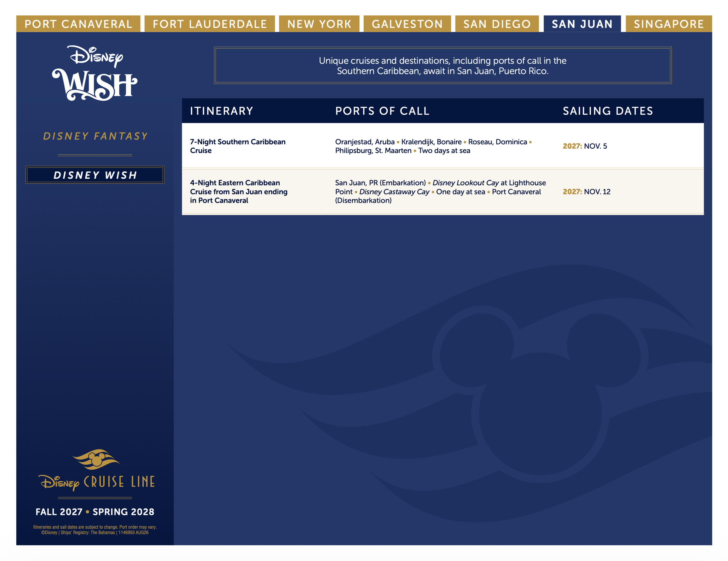This screenshot has height=561, width=728.
Task: Click the Kralendijk, Bonaire port text
Action: [431, 142]
